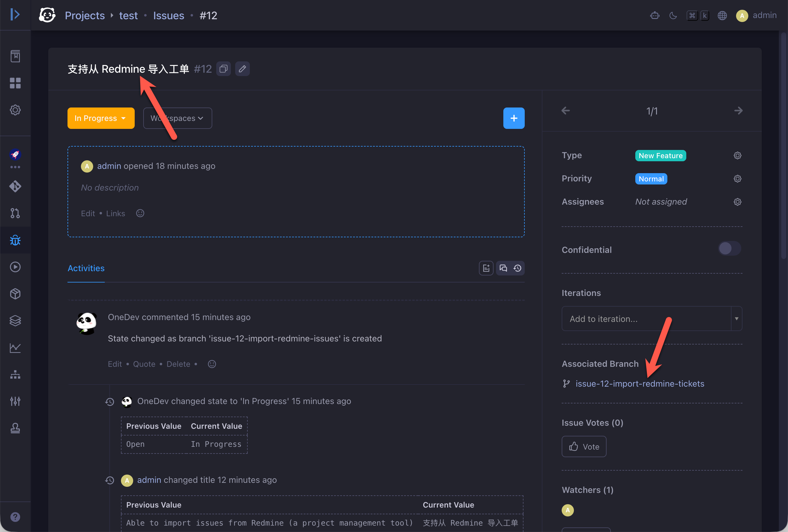The image size is (788, 532).
Task: Switch to dark mode moon icon
Action: [673, 16]
